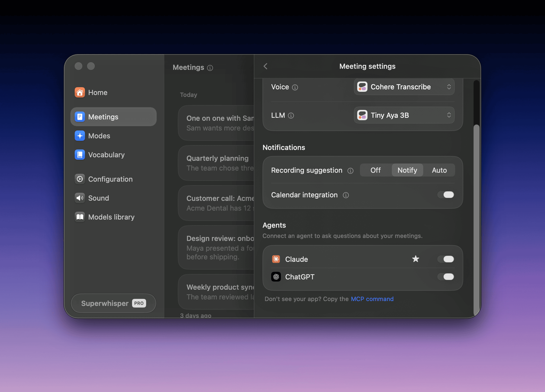
Task: Click the MCP command link
Action: 372,299
